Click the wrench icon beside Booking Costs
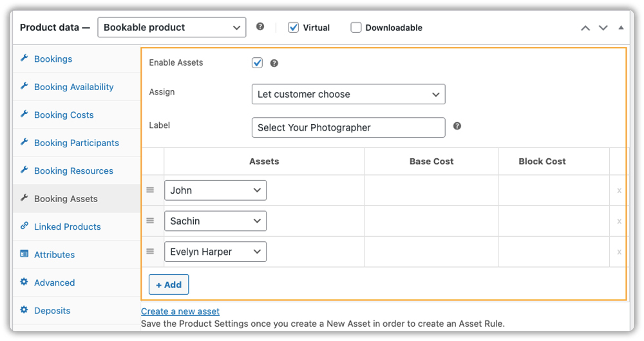 point(24,114)
